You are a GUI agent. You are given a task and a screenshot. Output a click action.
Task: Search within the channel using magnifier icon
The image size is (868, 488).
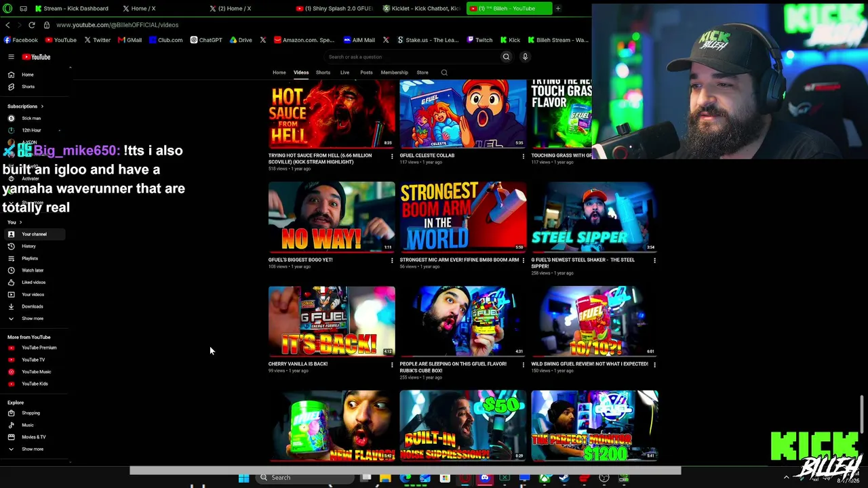pos(444,73)
